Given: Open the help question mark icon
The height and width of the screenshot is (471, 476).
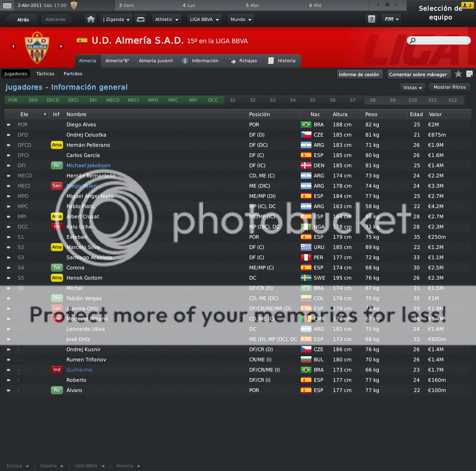Looking at the screenshot, I should click(x=371, y=20).
